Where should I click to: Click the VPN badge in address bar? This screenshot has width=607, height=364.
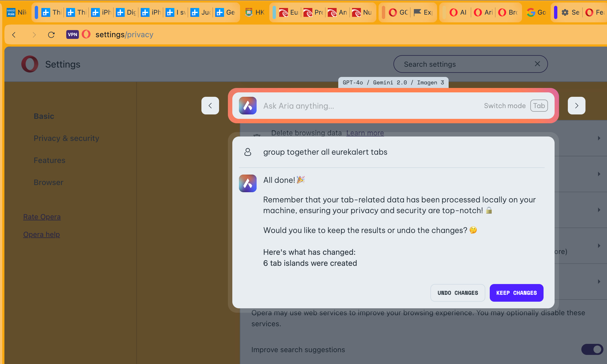(x=72, y=34)
